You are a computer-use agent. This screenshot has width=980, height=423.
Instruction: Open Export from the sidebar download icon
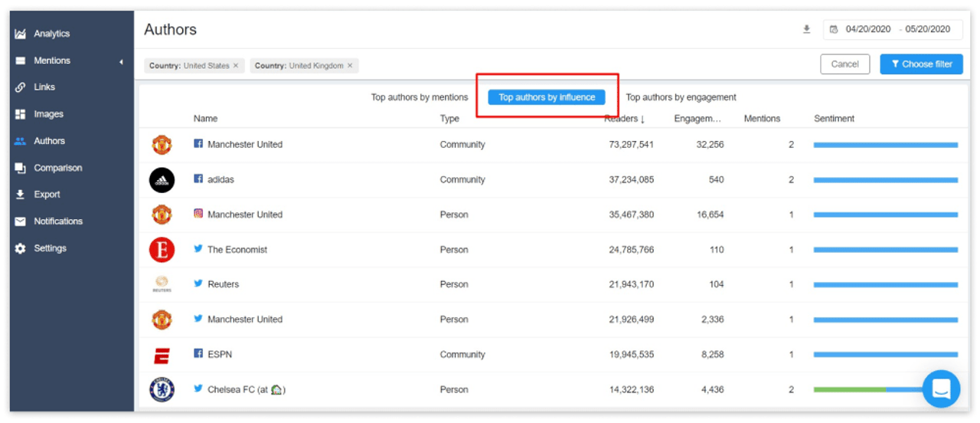20,195
